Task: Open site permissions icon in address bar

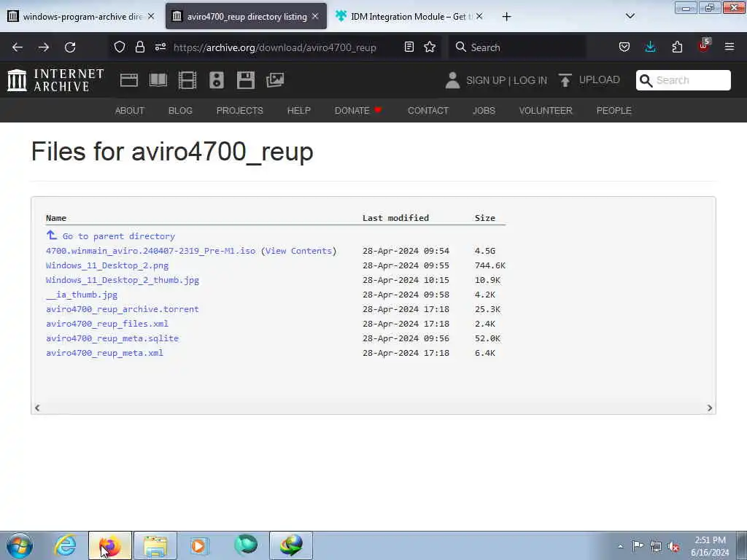Action: [x=160, y=47]
